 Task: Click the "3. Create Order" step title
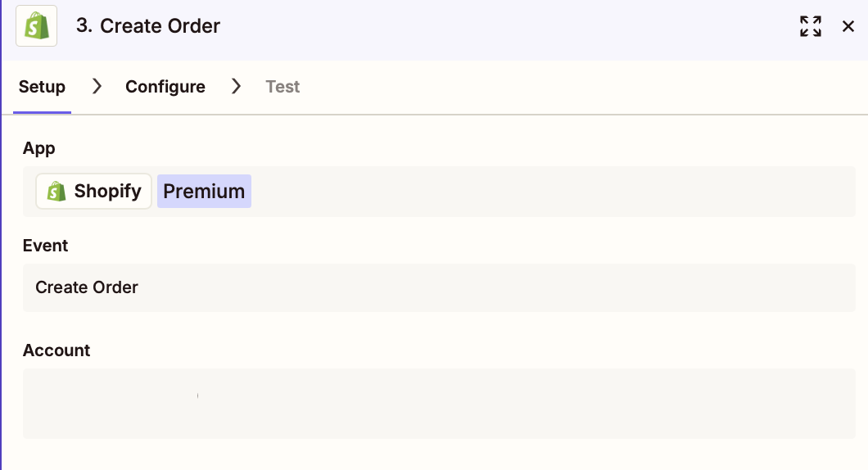click(x=148, y=26)
